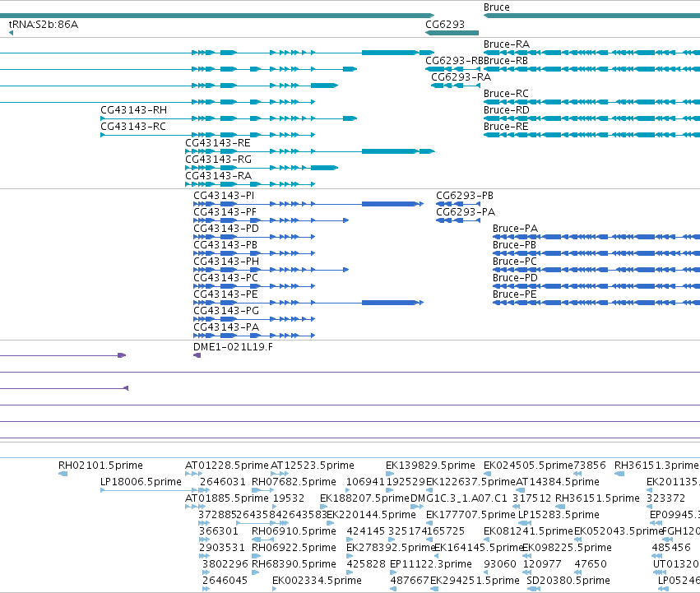700x593 pixels.
Task: Select EST RH68390.5prime
Action: [294, 565]
